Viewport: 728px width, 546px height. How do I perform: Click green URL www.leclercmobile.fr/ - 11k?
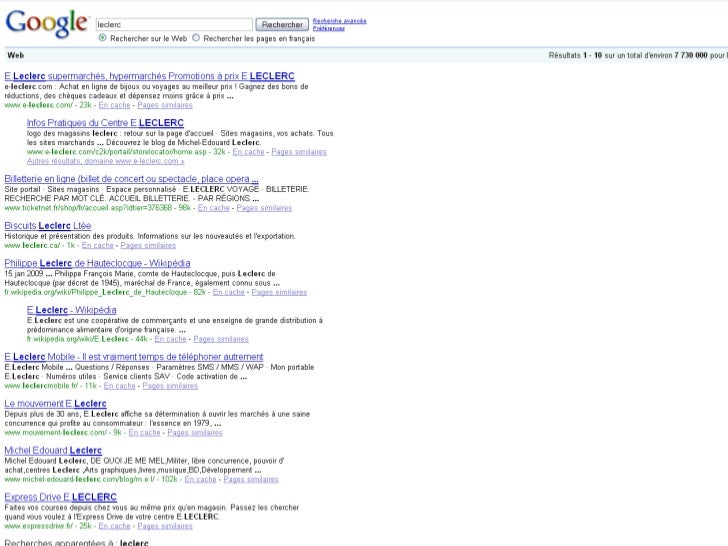point(51,386)
